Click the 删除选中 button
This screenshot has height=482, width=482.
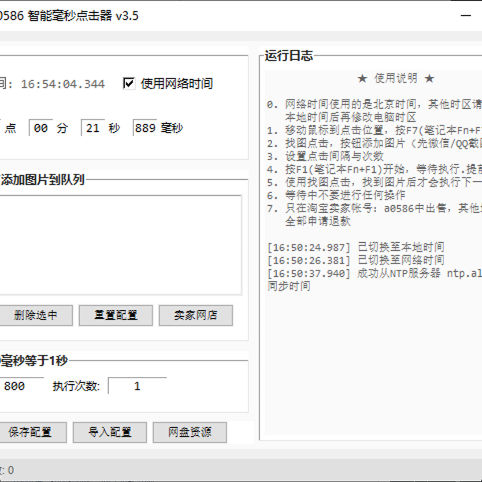35,315
